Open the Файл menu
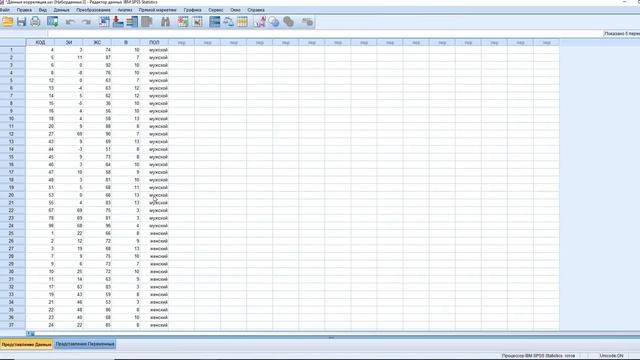This screenshot has width=640, height=360. click(x=5, y=10)
